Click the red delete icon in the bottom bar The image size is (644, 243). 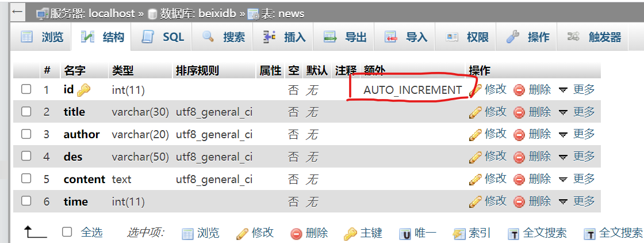pos(296,234)
